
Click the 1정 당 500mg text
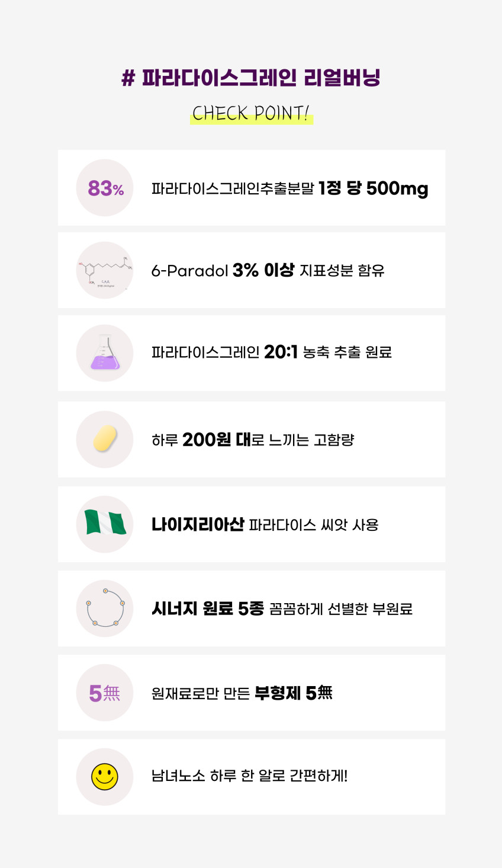373,188
